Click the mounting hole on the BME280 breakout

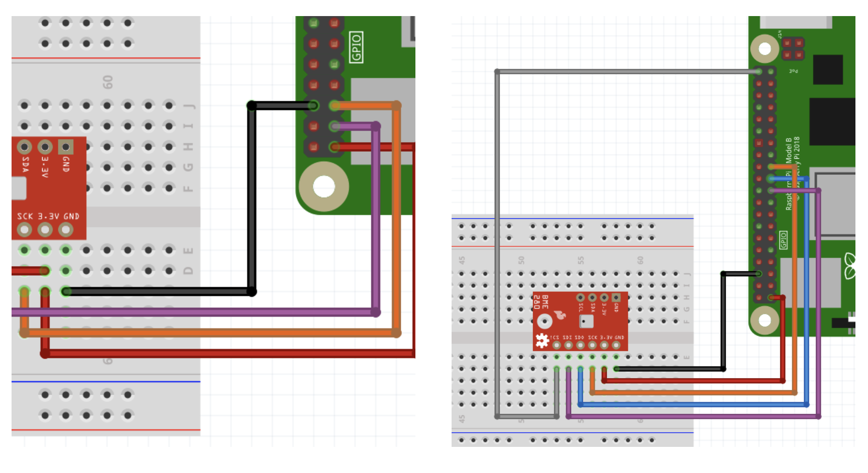click(545, 321)
